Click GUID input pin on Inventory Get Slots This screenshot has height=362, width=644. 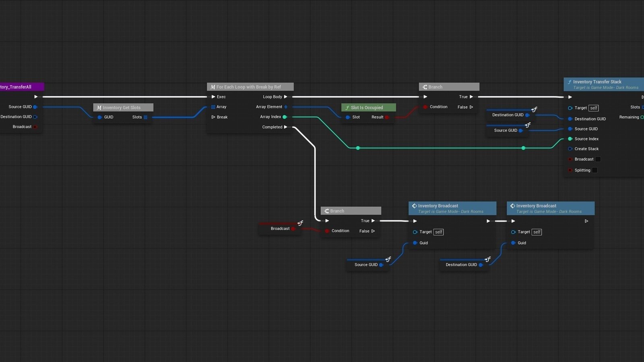point(100,117)
